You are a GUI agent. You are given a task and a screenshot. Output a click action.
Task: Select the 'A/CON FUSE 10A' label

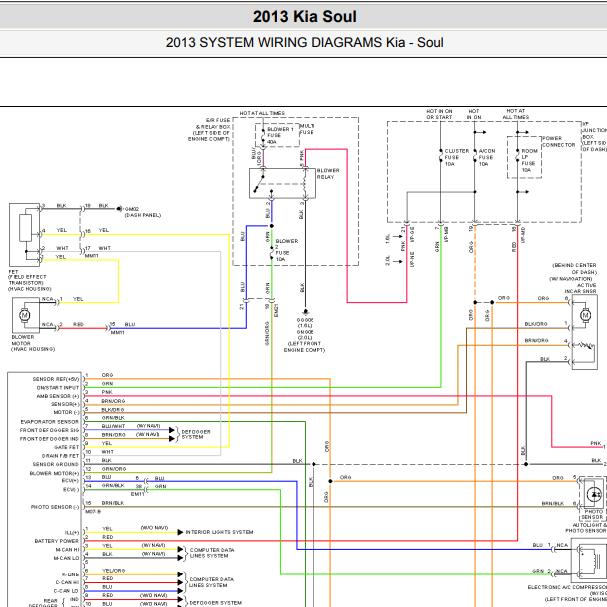point(487,157)
